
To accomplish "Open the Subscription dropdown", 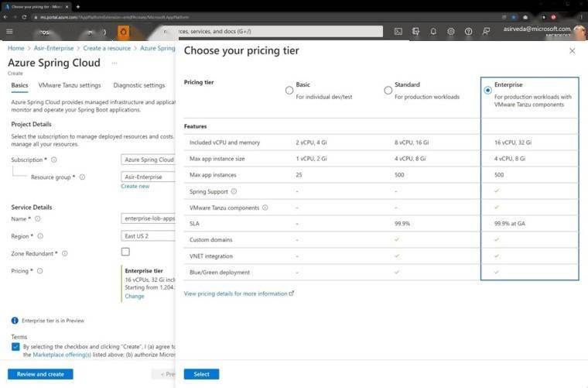I will (x=148, y=160).
